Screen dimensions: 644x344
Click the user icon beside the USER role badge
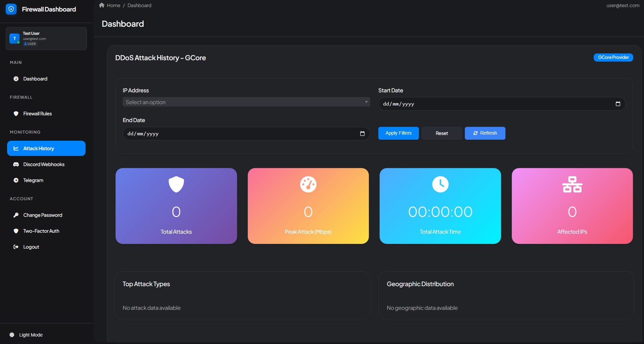(25, 44)
